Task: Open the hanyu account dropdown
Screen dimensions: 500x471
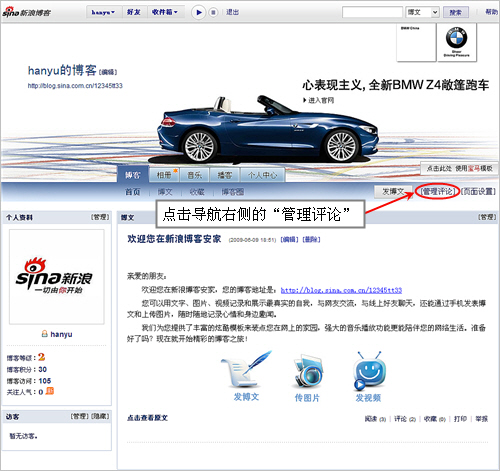Action: tap(103, 12)
